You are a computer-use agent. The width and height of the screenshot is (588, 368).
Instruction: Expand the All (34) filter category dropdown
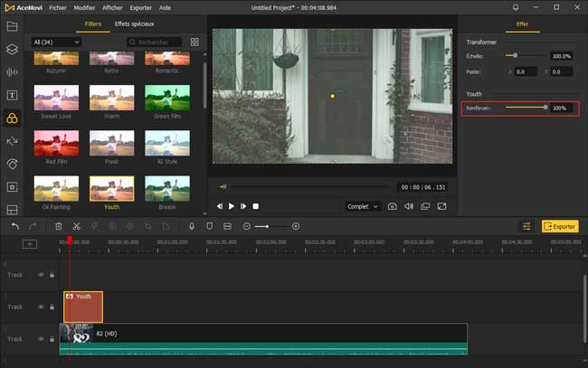click(56, 42)
